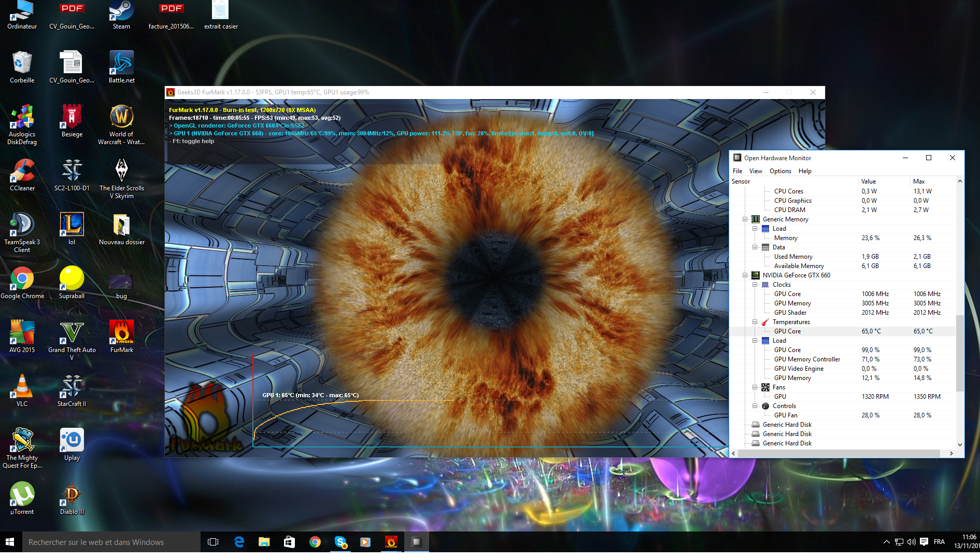The height and width of the screenshot is (560, 980).
Task: Open the Help menu in Open Hardware Monitor
Action: [805, 171]
